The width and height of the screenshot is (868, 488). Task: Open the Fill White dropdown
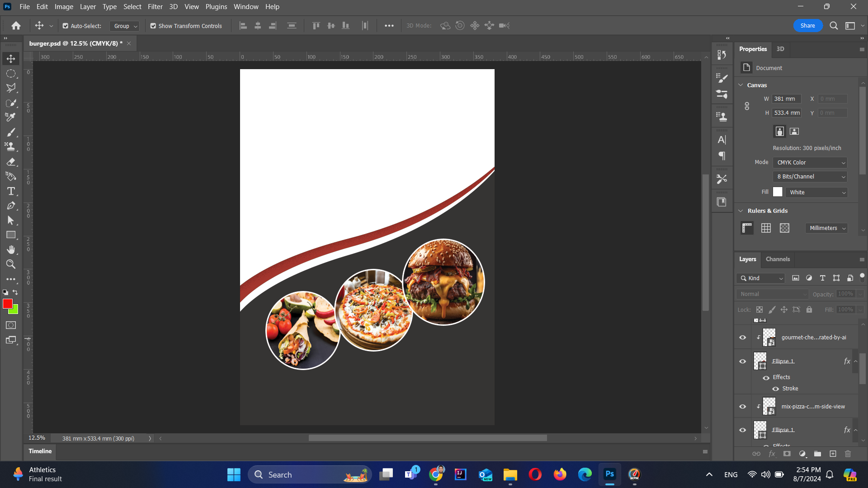(816, 192)
